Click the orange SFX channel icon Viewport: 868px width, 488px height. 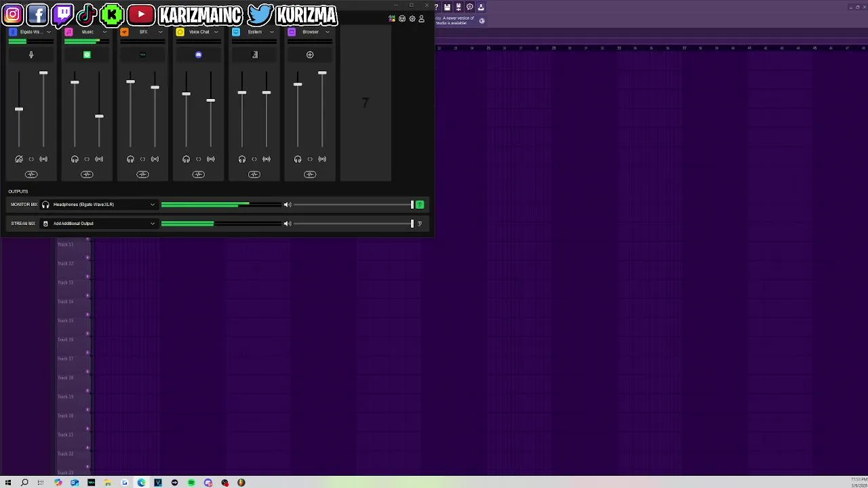(x=124, y=32)
